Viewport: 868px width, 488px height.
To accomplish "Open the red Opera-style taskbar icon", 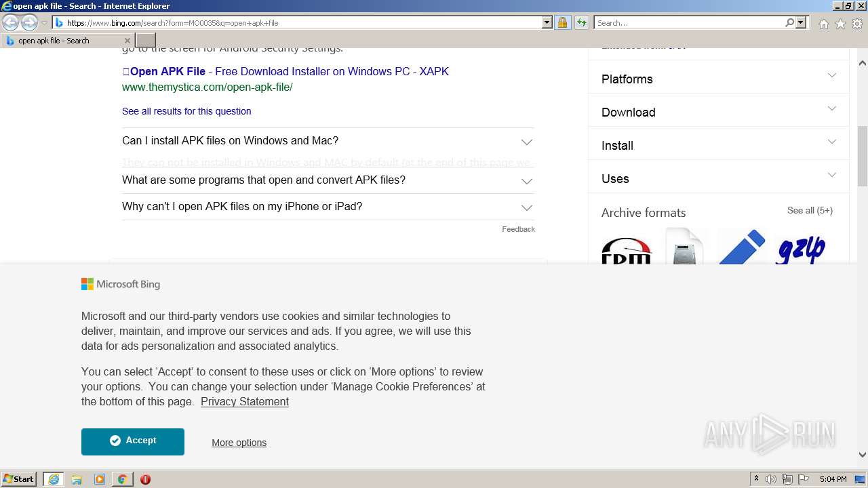I will tap(145, 479).
